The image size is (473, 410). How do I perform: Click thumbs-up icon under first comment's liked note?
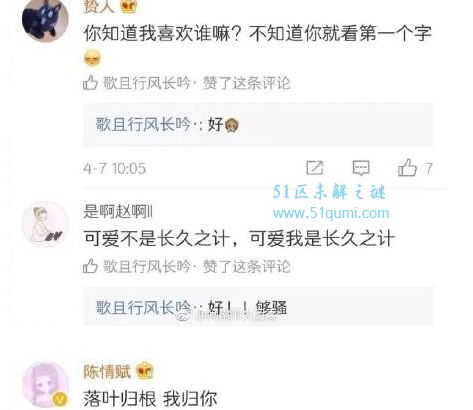(90, 83)
